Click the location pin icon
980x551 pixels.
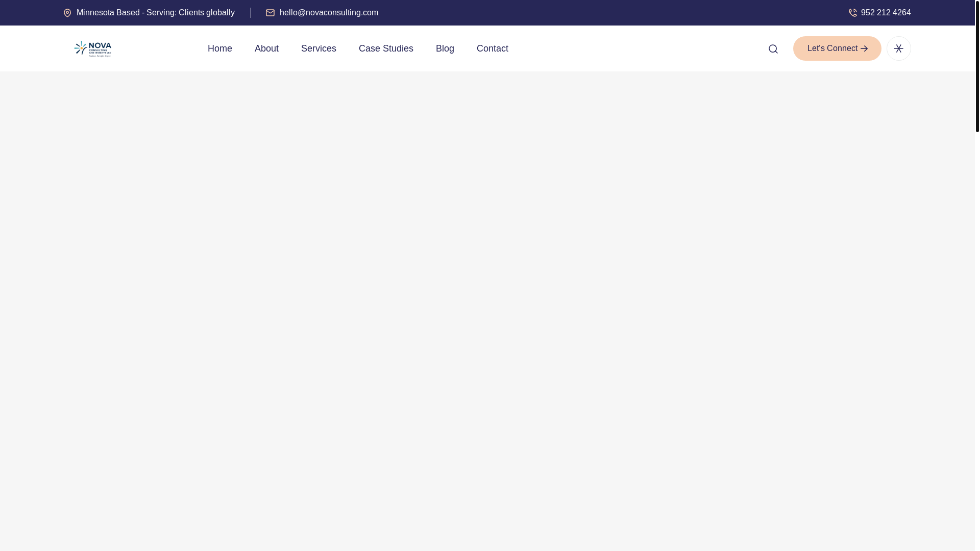coord(67,13)
